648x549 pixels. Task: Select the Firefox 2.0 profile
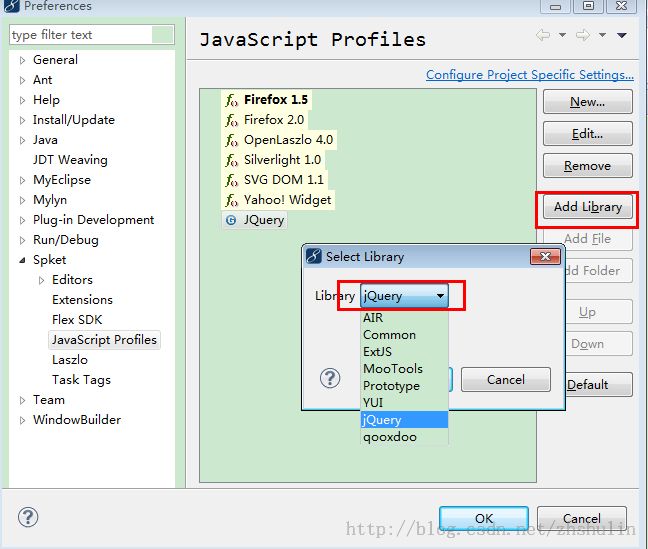pyautogui.click(x=265, y=120)
